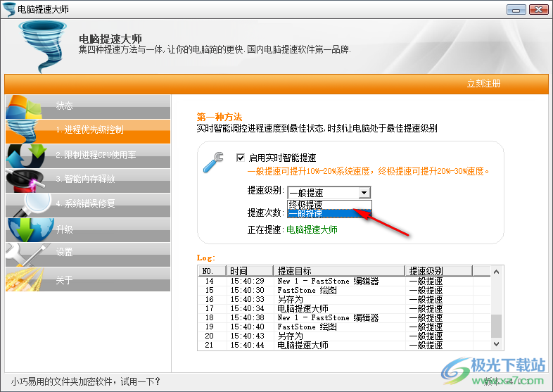Select log row 17 电脑提速大师

[303, 308]
